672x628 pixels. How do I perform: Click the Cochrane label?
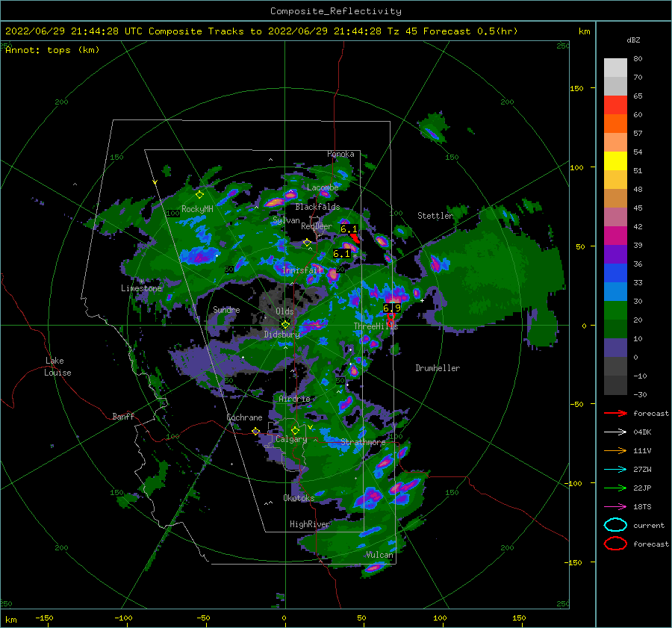244,417
